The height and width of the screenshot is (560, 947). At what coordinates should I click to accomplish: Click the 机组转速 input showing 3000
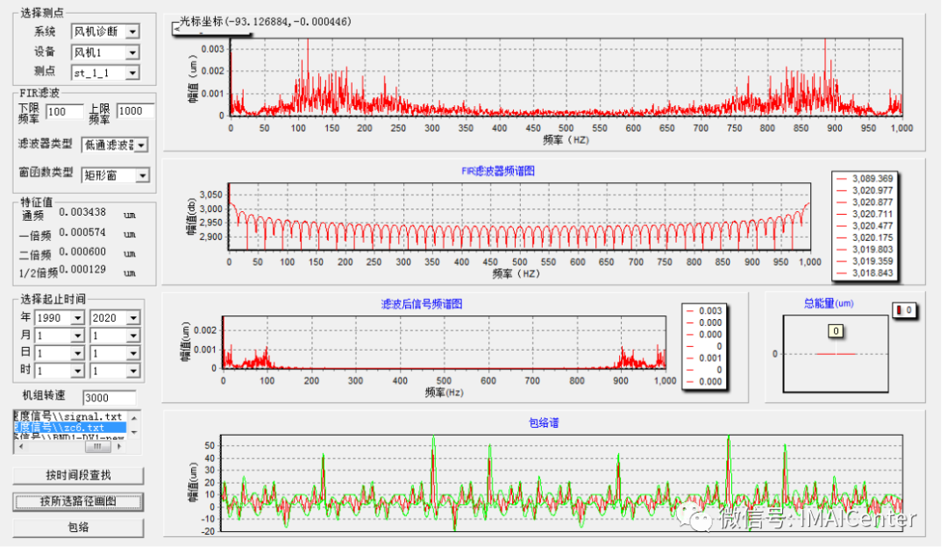pos(109,398)
